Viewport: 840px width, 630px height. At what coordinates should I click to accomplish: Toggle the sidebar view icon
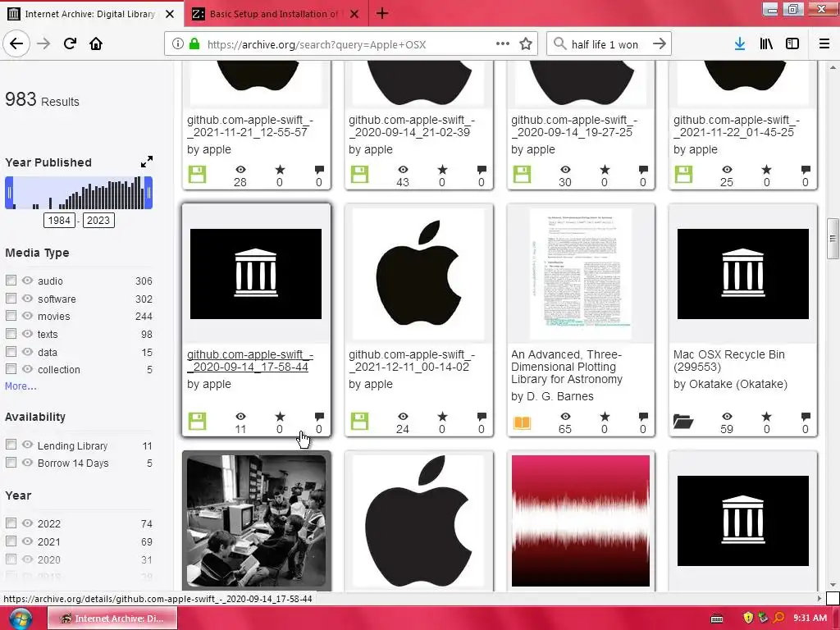point(792,44)
